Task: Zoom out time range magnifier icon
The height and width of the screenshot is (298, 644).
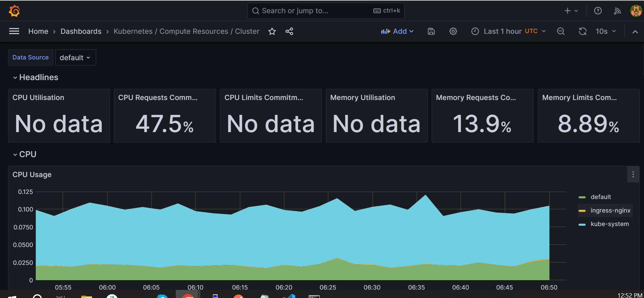Action: pos(561,31)
